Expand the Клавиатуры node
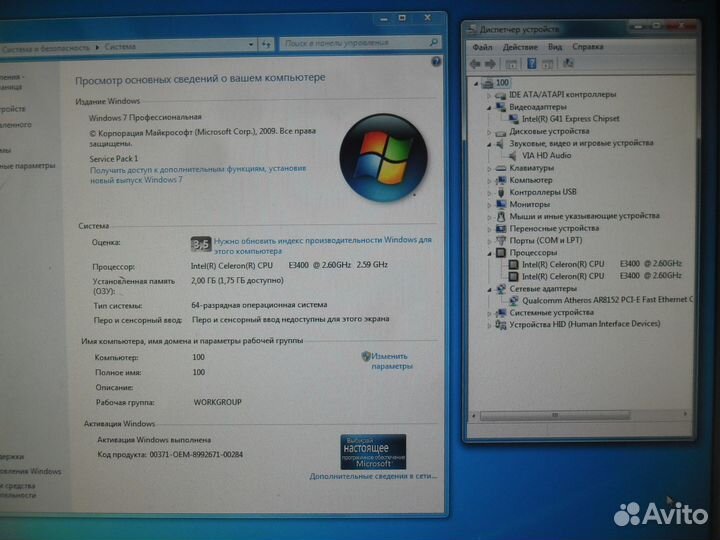720x540 pixels. (x=489, y=169)
